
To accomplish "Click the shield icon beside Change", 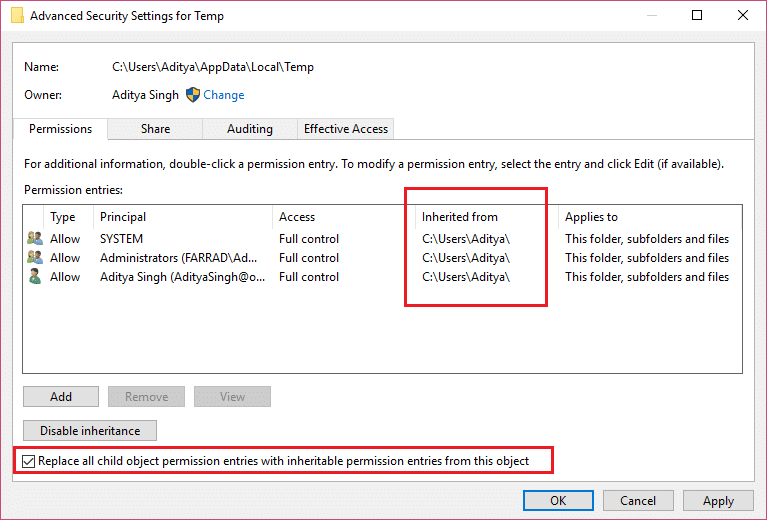I will point(193,95).
